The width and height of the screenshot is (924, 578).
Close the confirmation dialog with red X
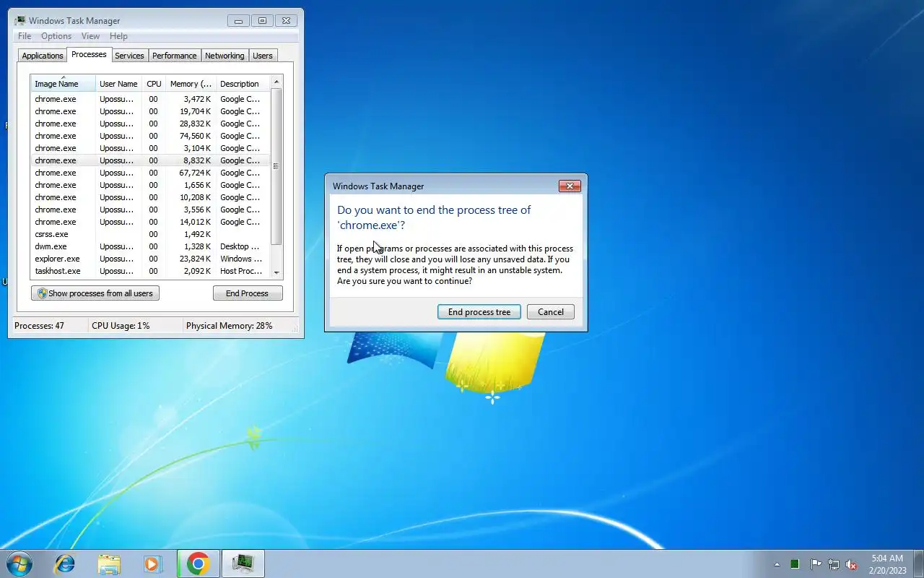pyautogui.click(x=570, y=186)
